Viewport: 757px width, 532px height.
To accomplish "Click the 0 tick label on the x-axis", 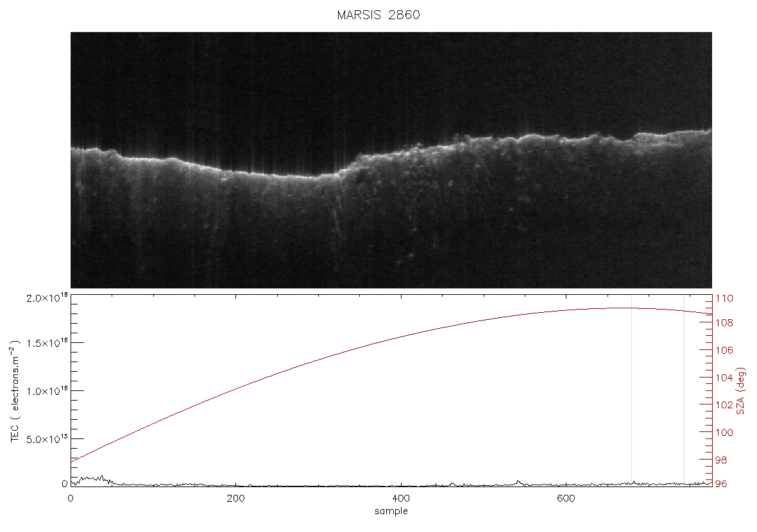I will [x=71, y=499].
